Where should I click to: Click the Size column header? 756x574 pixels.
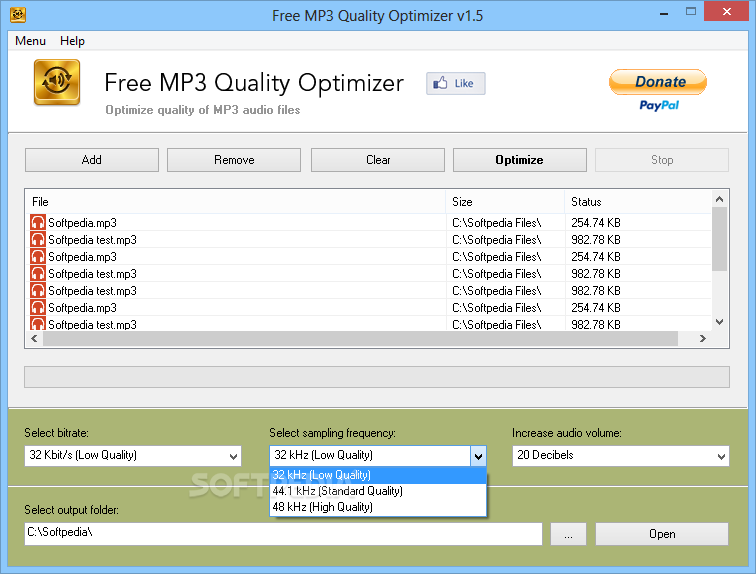coord(505,201)
